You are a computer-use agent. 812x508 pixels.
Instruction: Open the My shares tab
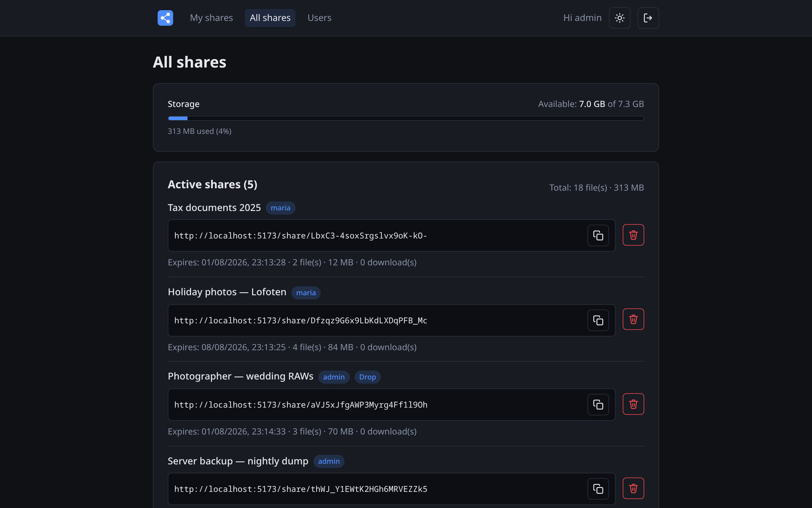pos(211,18)
